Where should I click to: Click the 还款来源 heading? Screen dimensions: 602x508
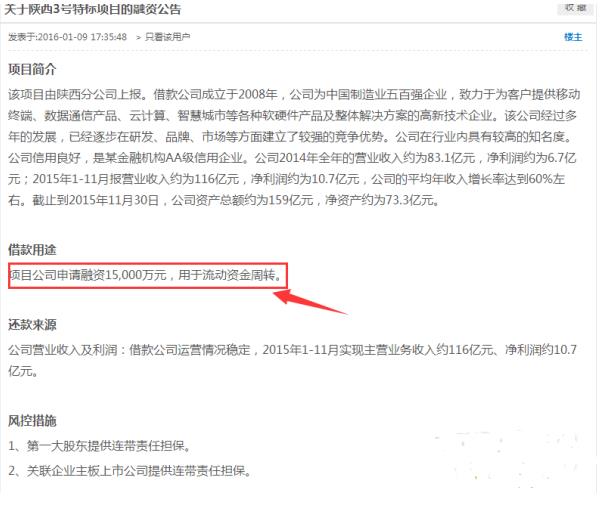(32, 325)
